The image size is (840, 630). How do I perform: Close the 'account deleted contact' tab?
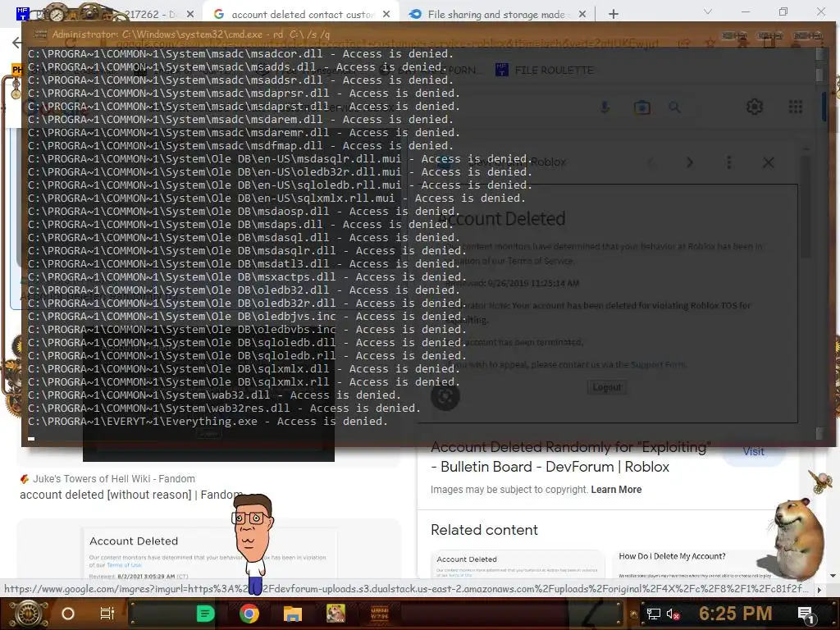(386, 15)
